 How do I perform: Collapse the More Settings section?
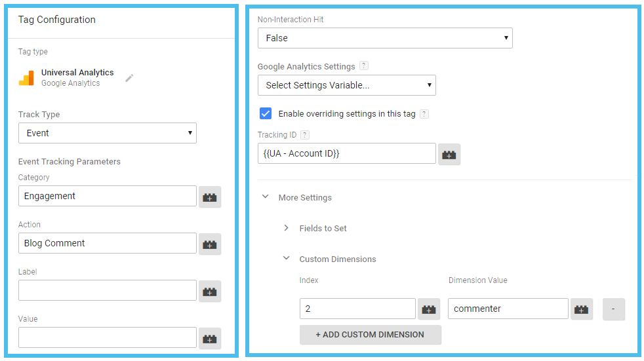[x=266, y=197]
